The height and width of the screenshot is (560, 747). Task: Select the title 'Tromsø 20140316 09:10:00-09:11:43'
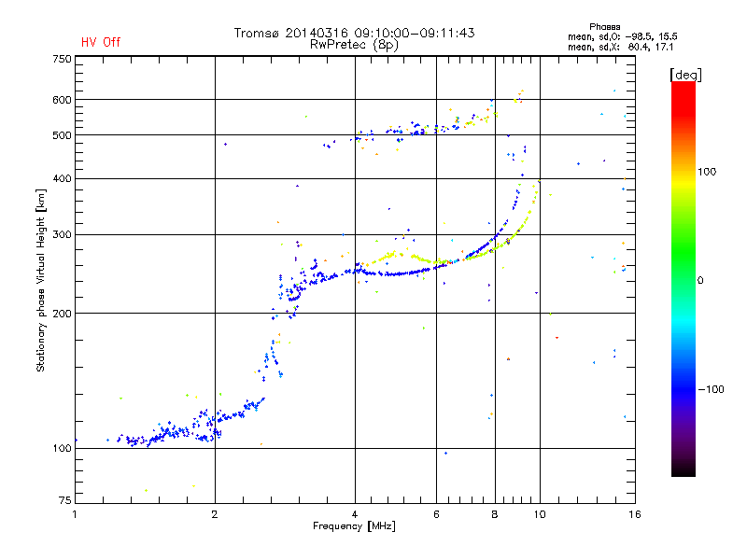354,33
